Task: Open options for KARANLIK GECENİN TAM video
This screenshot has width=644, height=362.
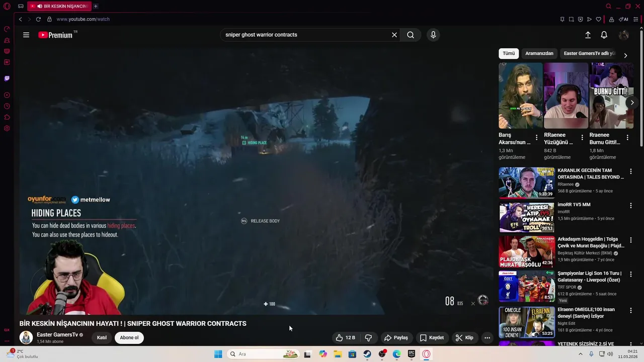Action: pos(630,171)
